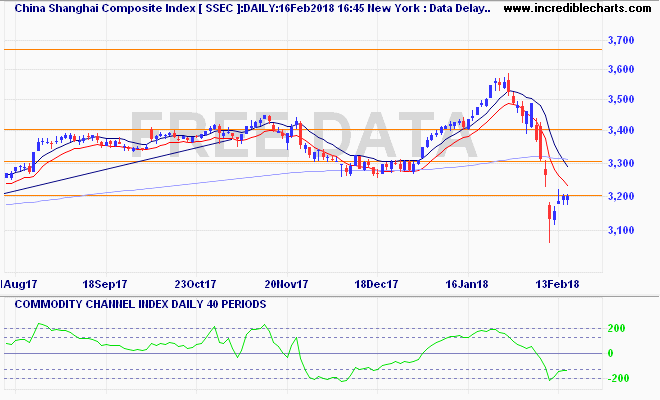Click the 3,500 price level label

point(622,100)
